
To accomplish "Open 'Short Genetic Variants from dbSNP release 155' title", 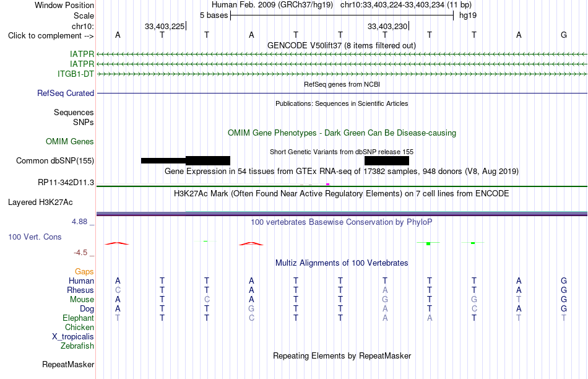I will (342, 152).
